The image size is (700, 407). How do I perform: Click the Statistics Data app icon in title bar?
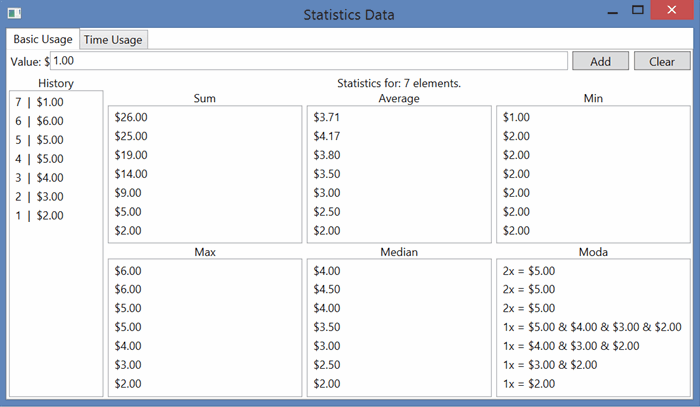[14, 13]
